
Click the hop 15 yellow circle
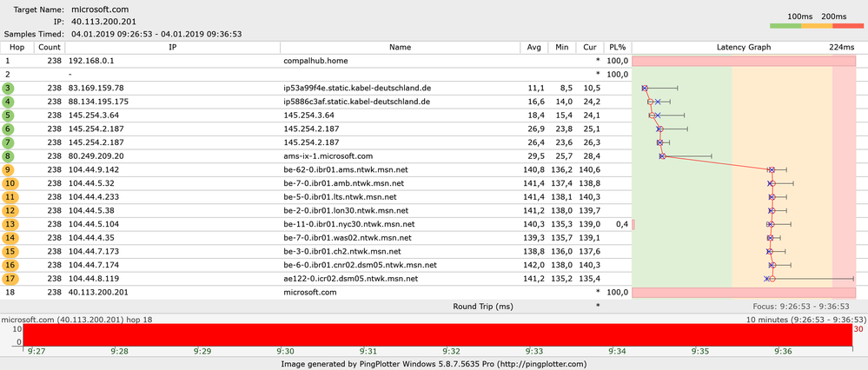click(x=10, y=251)
